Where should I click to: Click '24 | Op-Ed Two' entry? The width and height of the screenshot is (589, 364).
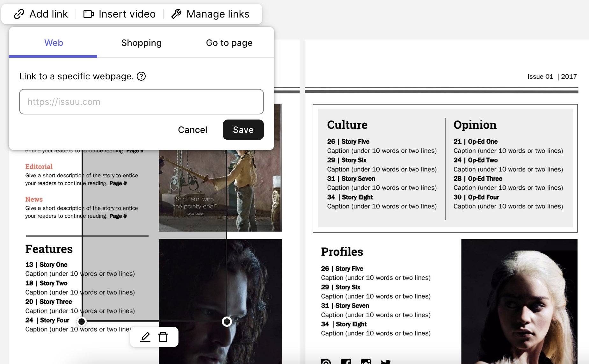coord(476,160)
